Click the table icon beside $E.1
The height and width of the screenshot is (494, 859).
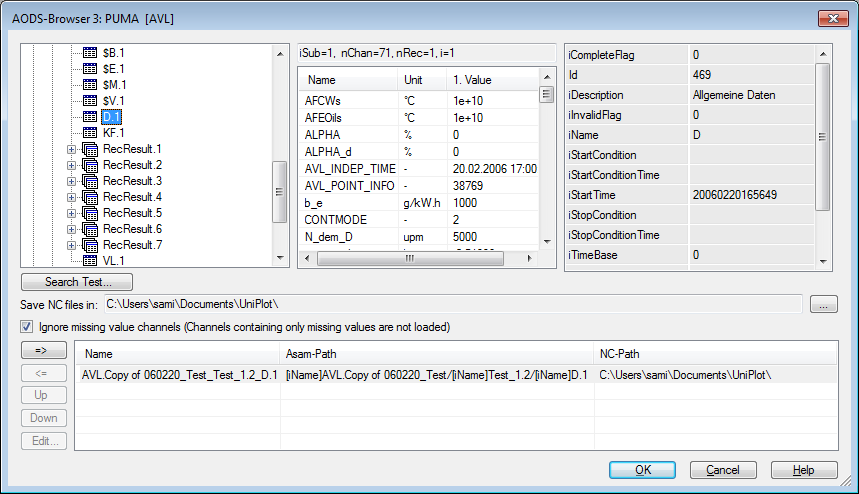click(89, 68)
